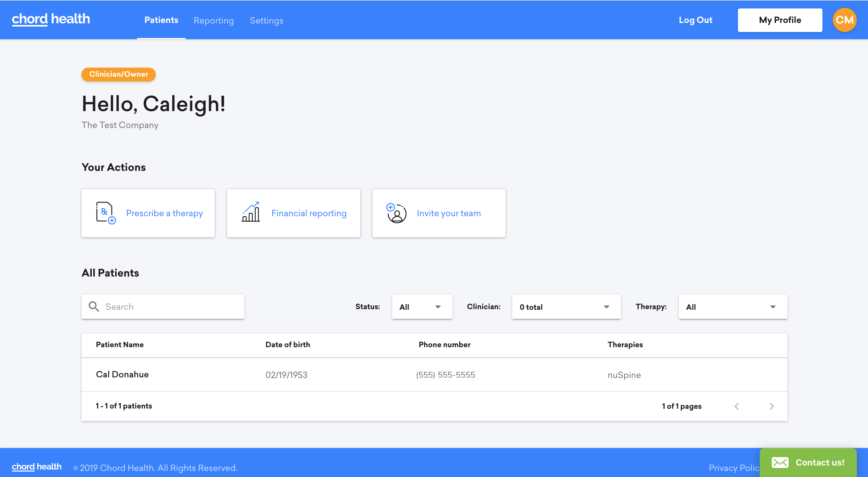Choose Invite your team action card
The height and width of the screenshot is (477, 868).
[439, 213]
